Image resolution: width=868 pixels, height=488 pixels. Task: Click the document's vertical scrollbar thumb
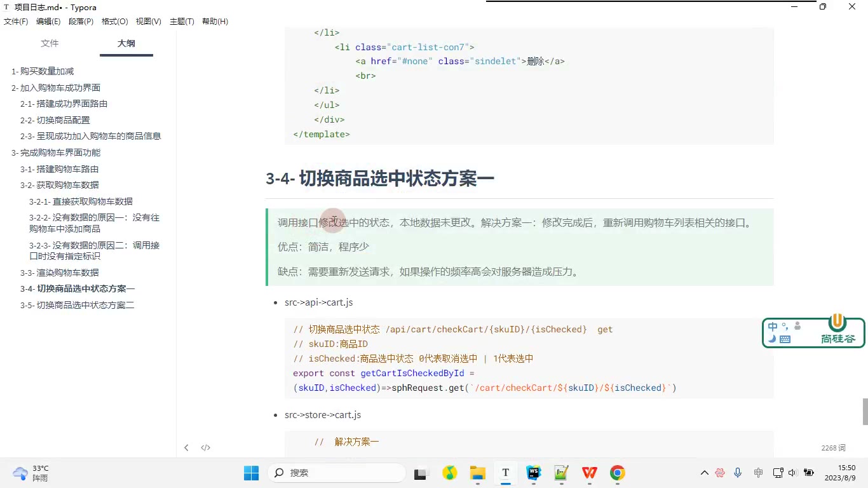(865, 411)
